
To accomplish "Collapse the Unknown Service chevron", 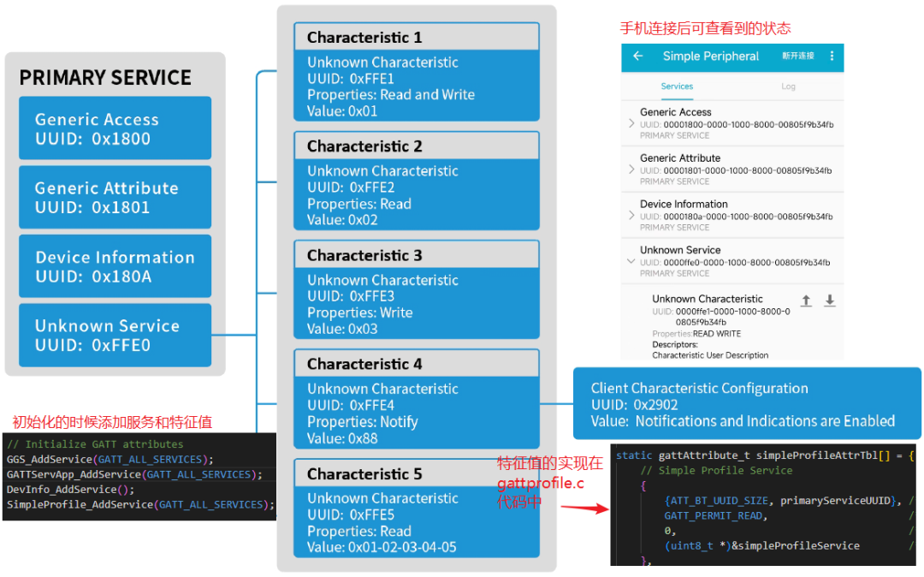I will point(631,261).
